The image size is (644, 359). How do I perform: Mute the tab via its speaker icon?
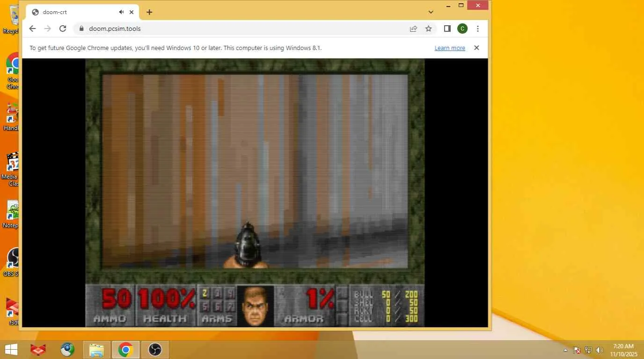[x=122, y=12]
